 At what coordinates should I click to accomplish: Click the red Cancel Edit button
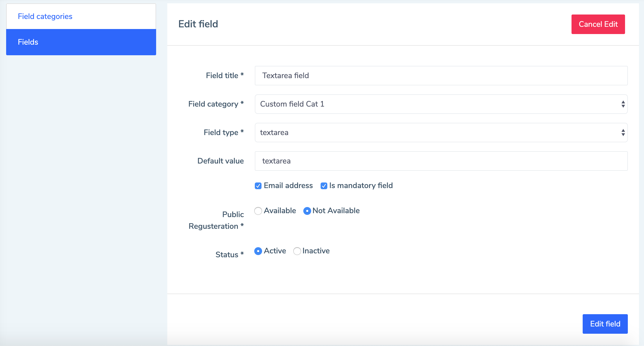tap(598, 24)
